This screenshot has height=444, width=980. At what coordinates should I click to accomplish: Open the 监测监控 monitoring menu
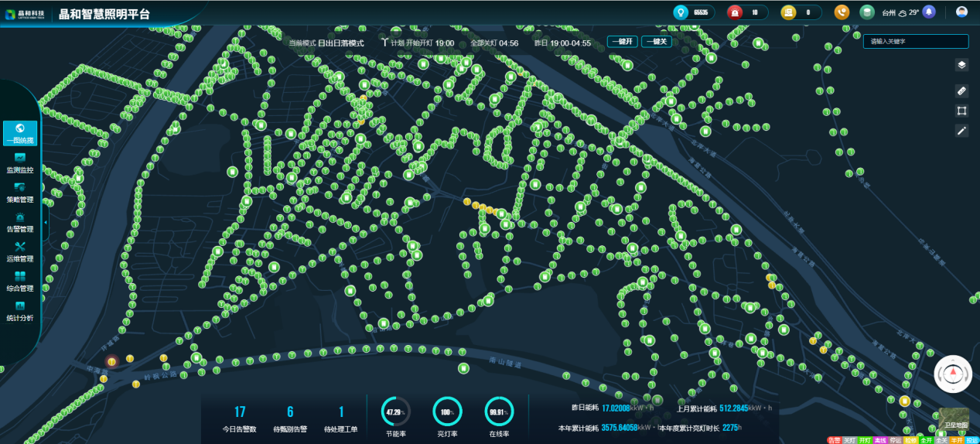pos(19,162)
